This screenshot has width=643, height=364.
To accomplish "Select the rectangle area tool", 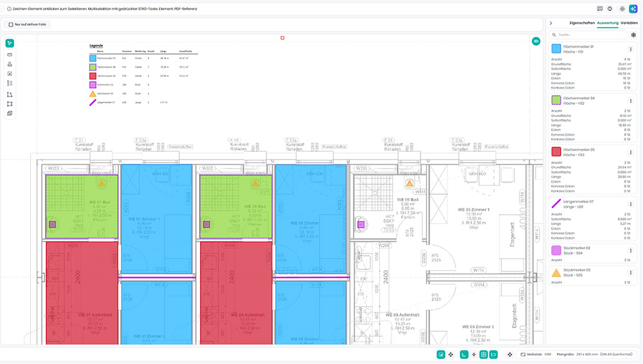I will 10,104.
